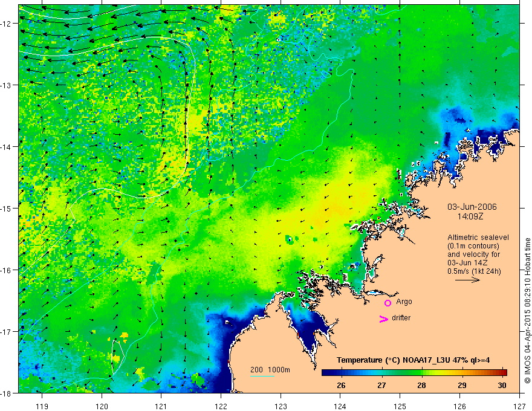Click the temperature color bar at 26
532x411 pixels.
342,372
